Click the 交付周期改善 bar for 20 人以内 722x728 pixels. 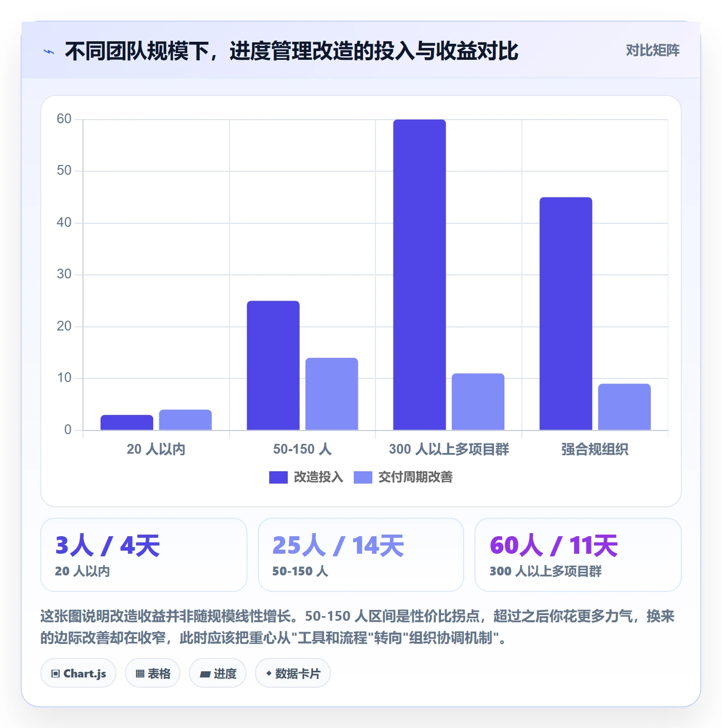pyautogui.click(x=185, y=420)
